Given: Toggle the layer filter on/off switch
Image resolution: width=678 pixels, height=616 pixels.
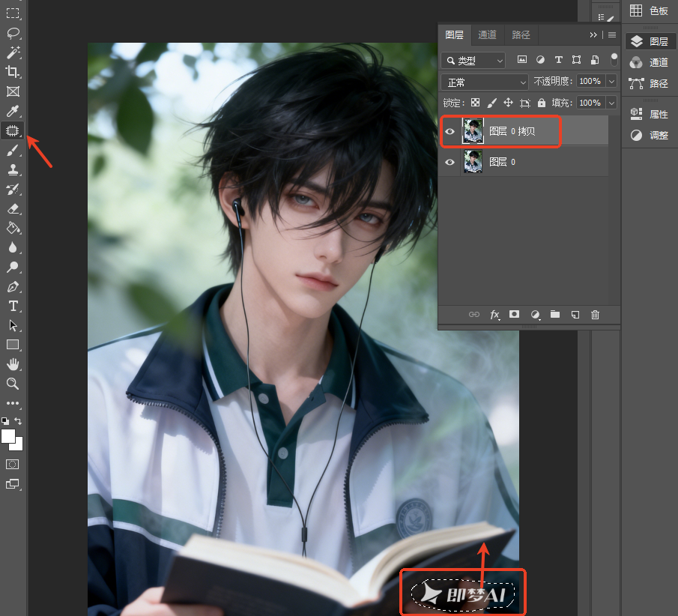Looking at the screenshot, I should (614, 60).
